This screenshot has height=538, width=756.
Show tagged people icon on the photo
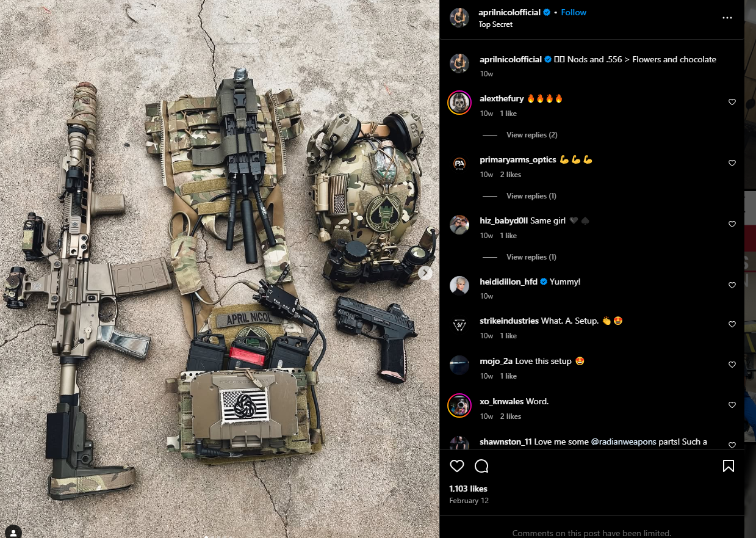click(13, 531)
